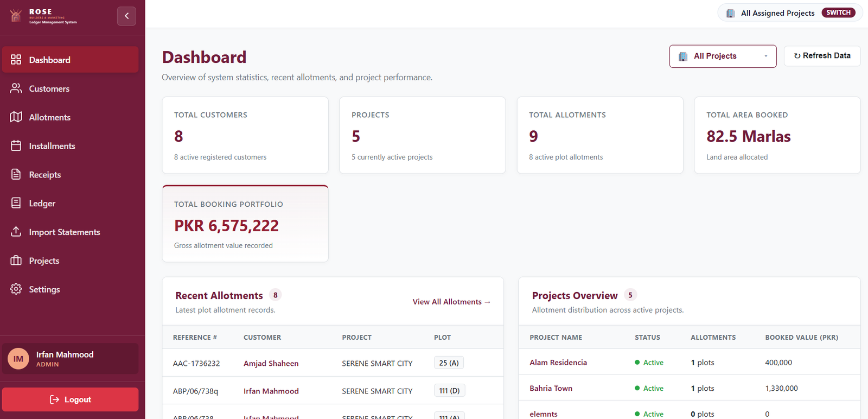Click the building icon beside All Assigned Projects

[731, 13]
